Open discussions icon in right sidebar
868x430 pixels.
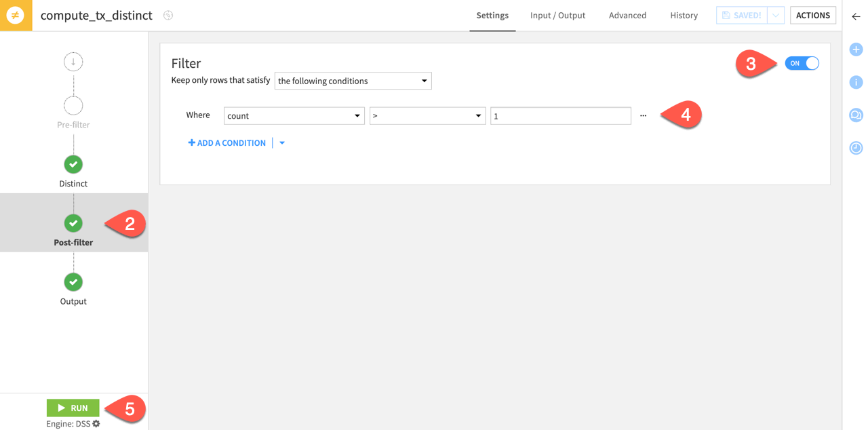coord(856,115)
